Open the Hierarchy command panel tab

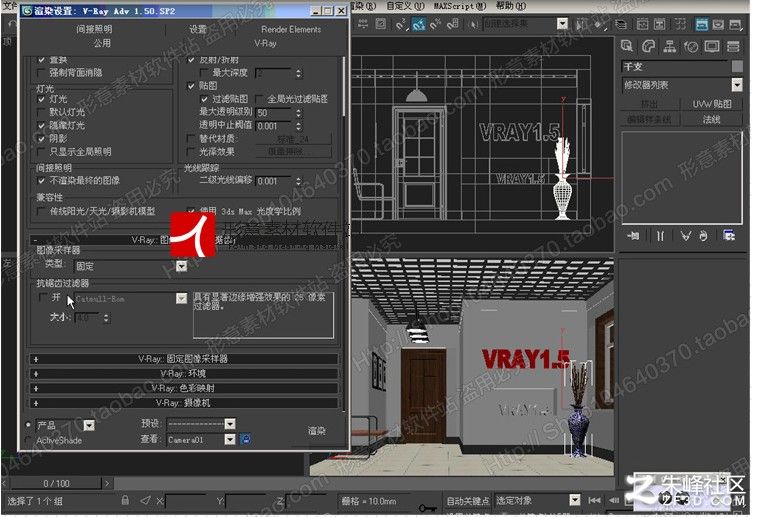[670, 46]
